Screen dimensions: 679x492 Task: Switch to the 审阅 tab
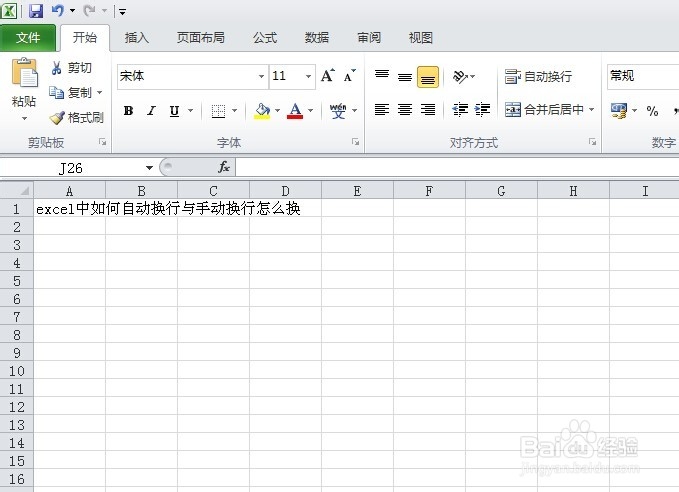click(369, 38)
